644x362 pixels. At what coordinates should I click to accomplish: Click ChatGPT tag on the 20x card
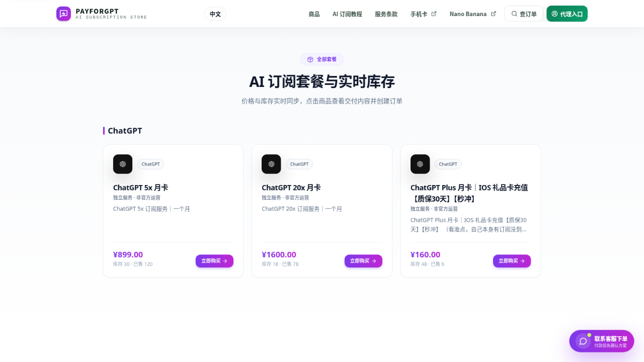click(299, 164)
